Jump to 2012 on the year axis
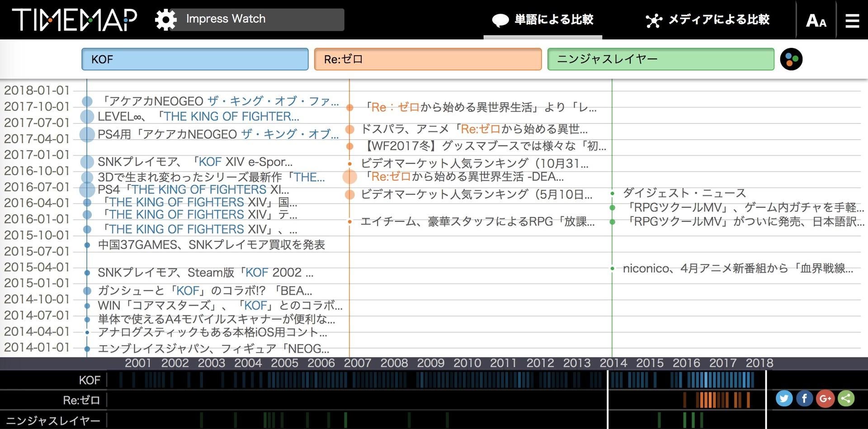 point(540,363)
